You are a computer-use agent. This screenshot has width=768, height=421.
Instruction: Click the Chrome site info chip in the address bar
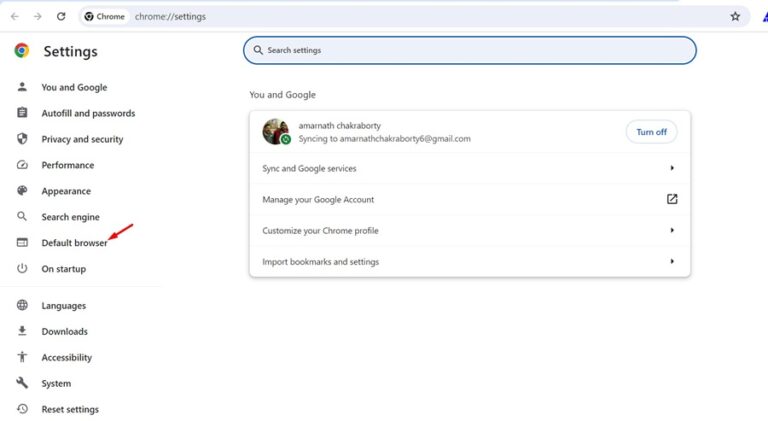coord(104,16)
